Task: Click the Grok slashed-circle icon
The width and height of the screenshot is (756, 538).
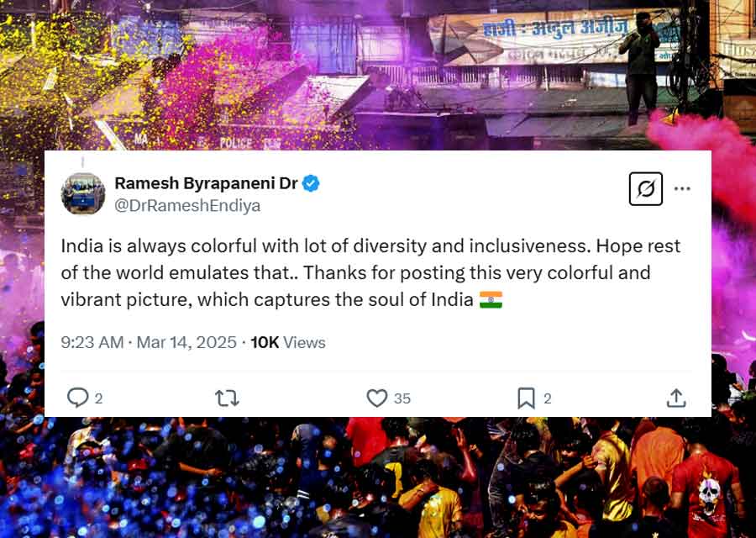Action: (x=646, y=188)
